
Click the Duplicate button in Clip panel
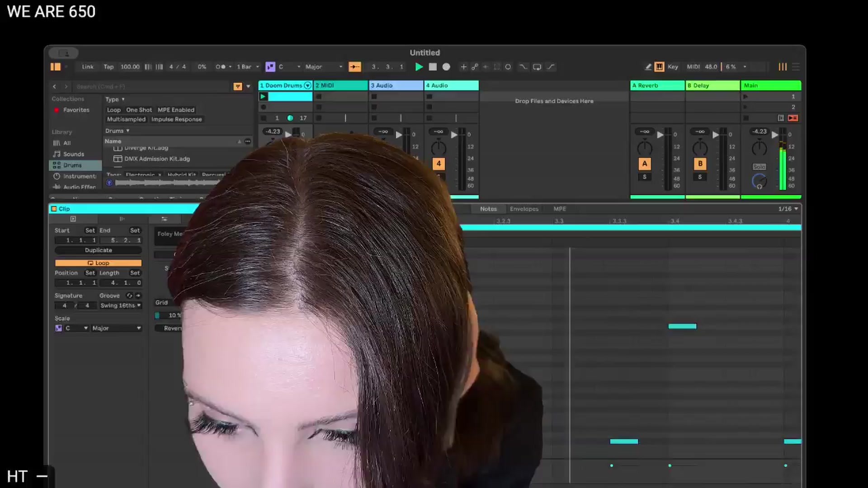98,250
